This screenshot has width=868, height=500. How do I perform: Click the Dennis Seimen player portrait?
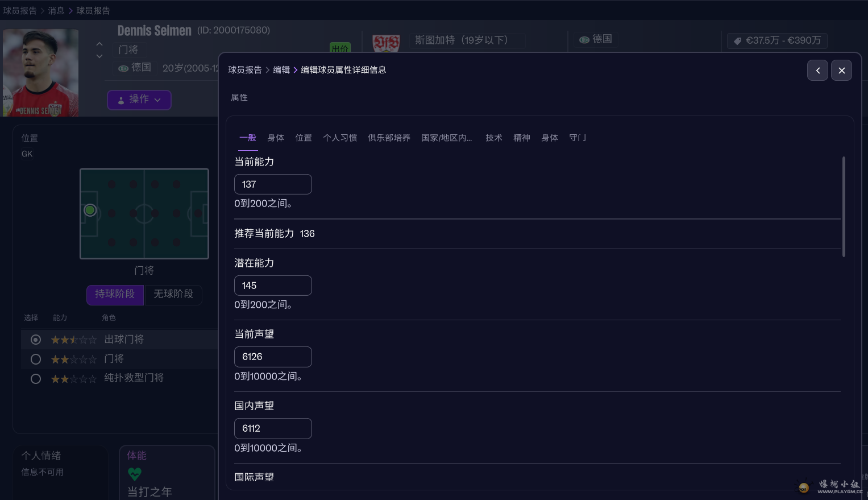[41, 73]
